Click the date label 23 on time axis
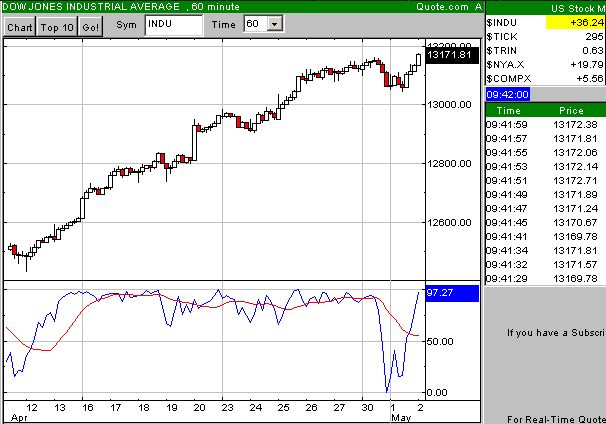Viewport: 606px width, 424px height. click(x=227, y=407)
